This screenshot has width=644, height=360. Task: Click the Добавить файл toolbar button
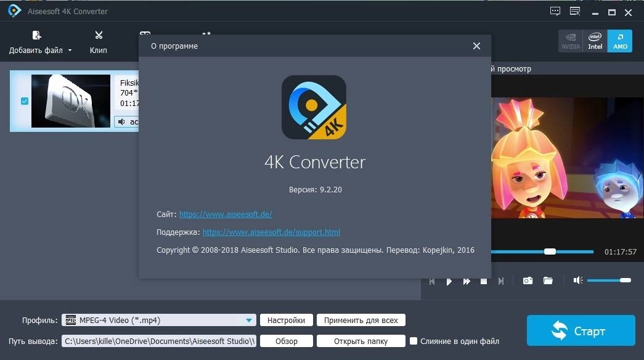[x=36, y=43]
